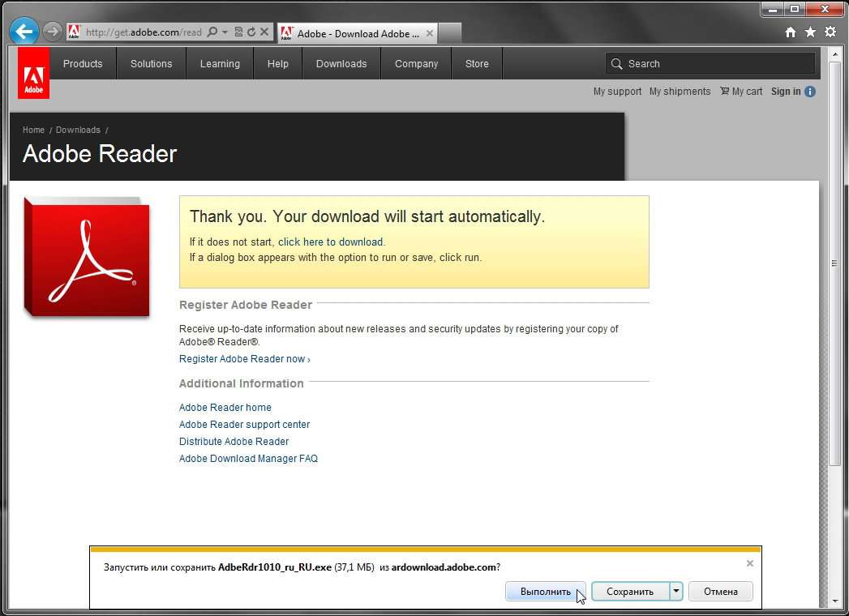
Task: Click 'click here to download' link
Action: tap(330, 242)
